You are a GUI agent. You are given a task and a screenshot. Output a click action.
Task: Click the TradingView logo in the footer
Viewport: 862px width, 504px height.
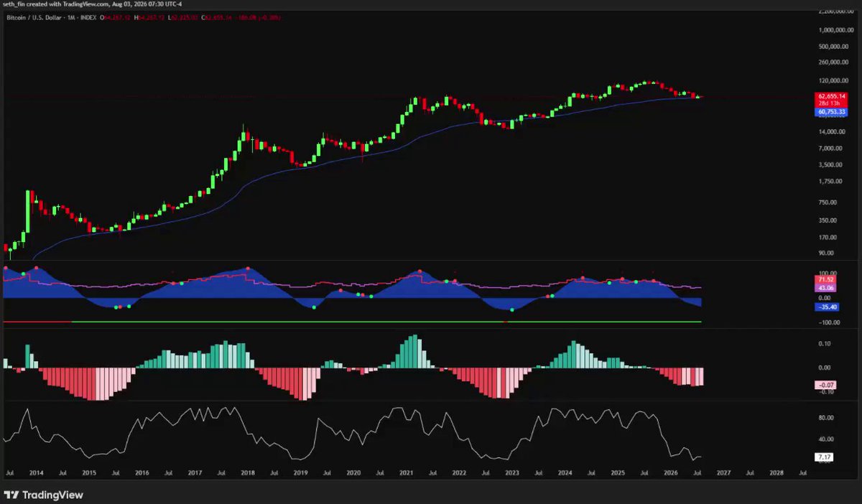[44, 495]
